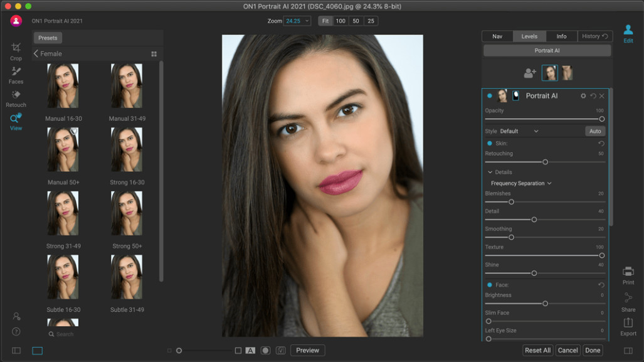Click the soft proofing icon
644x362 pixels.
pos(280,351)
